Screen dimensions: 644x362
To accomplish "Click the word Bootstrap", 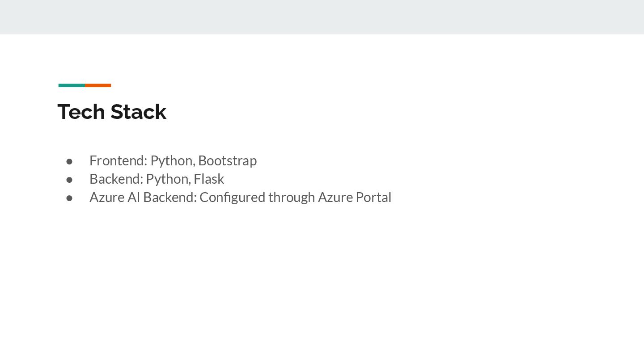I will [227, 160].
